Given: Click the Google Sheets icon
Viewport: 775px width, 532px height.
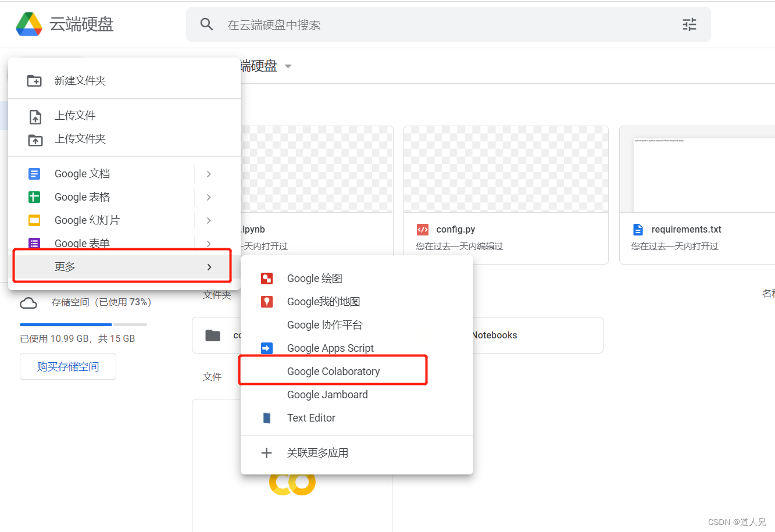Looking at the screenshot, I should click(34, 197).
